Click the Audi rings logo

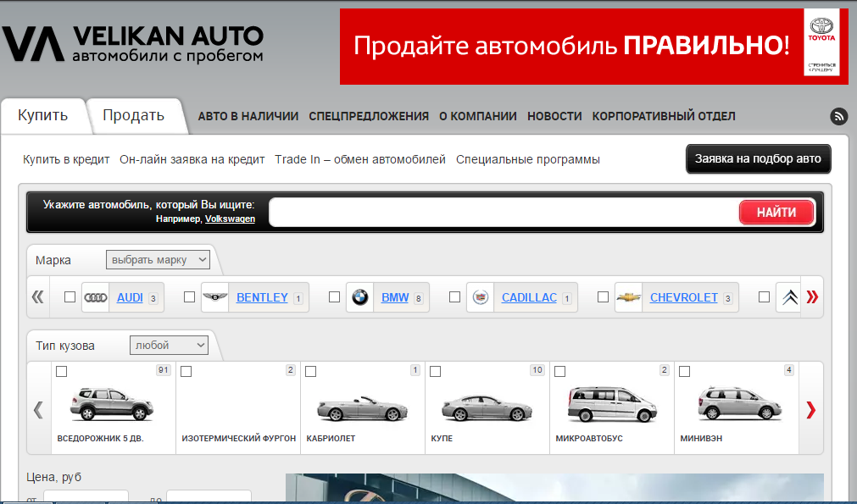click(x=96, y=297)
